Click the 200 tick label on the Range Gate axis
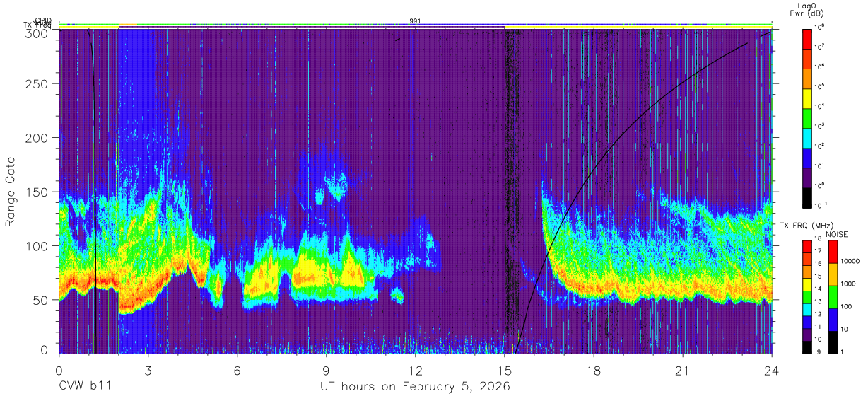The width and height of the screenshot is (868, 401). tap(38, 138)
